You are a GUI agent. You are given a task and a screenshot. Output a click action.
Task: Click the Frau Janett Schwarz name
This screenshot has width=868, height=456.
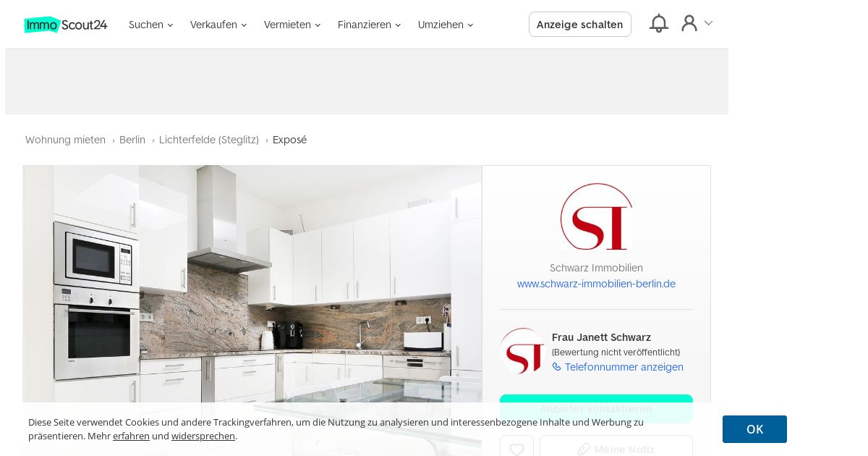pos(601,337)
